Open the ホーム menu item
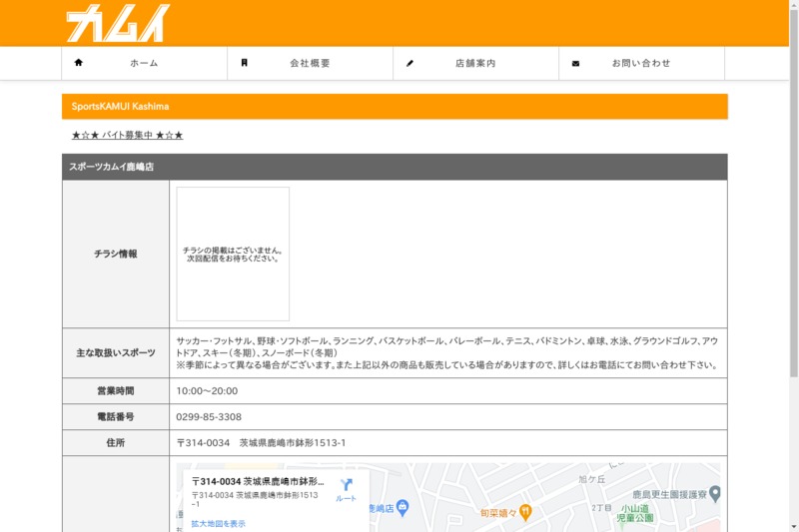 pos(144,63)
